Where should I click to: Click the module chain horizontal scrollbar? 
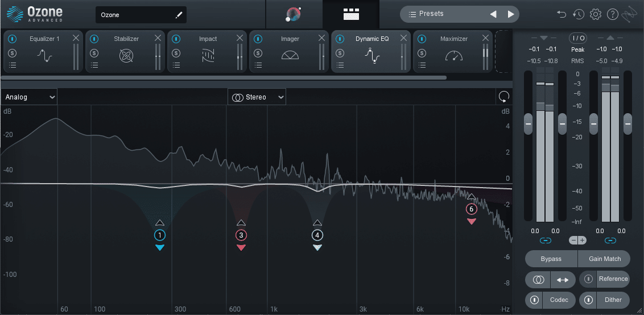point(224,77)
